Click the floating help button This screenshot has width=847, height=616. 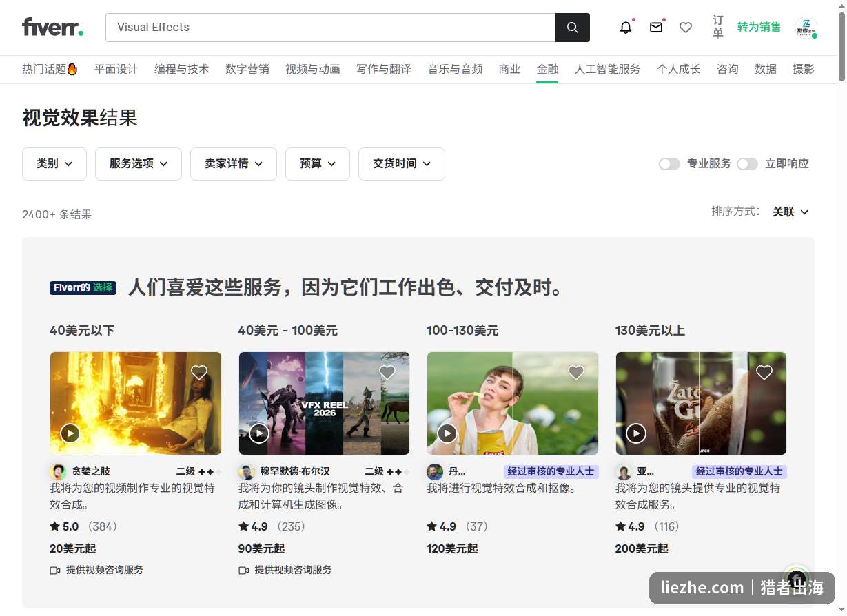tap(796, 579)
